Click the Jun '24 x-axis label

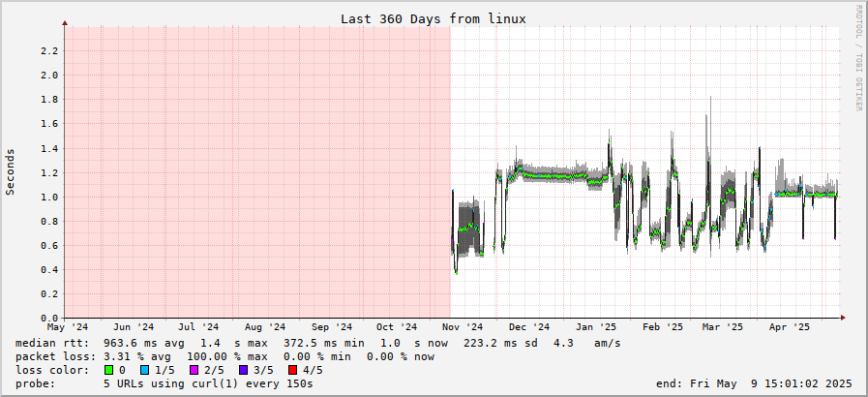134,327
